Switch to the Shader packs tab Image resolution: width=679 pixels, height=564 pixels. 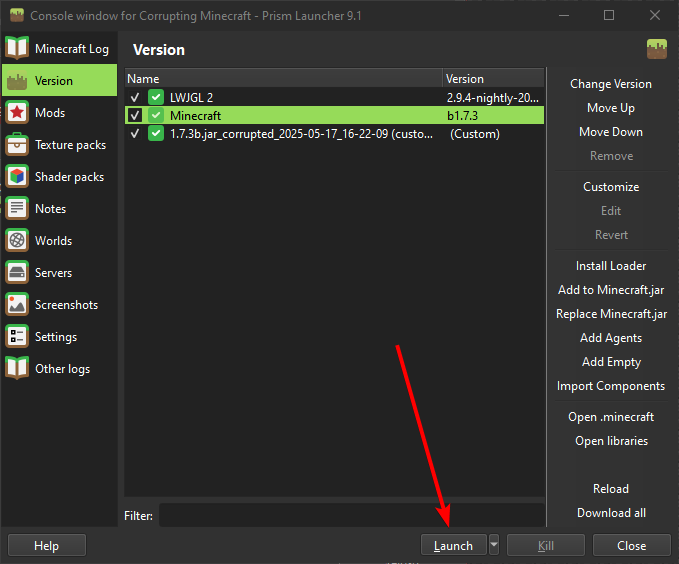point(59,176)
